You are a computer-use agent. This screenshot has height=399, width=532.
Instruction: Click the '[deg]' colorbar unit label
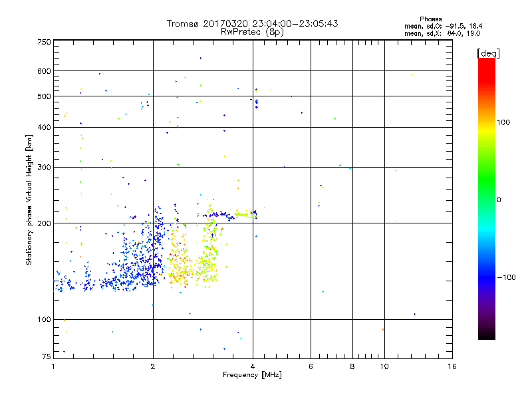pos(488,53)
